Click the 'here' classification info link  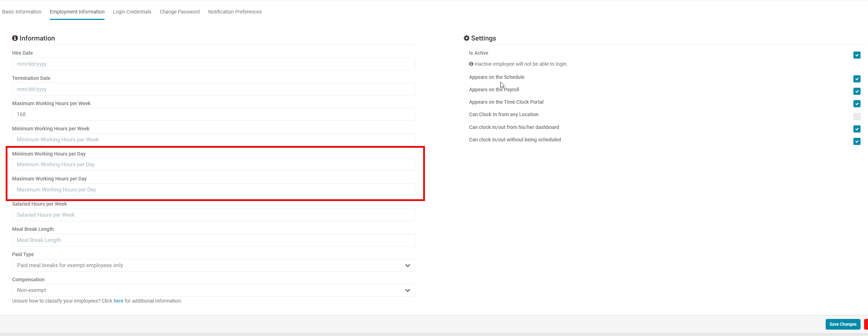[118, 301]
